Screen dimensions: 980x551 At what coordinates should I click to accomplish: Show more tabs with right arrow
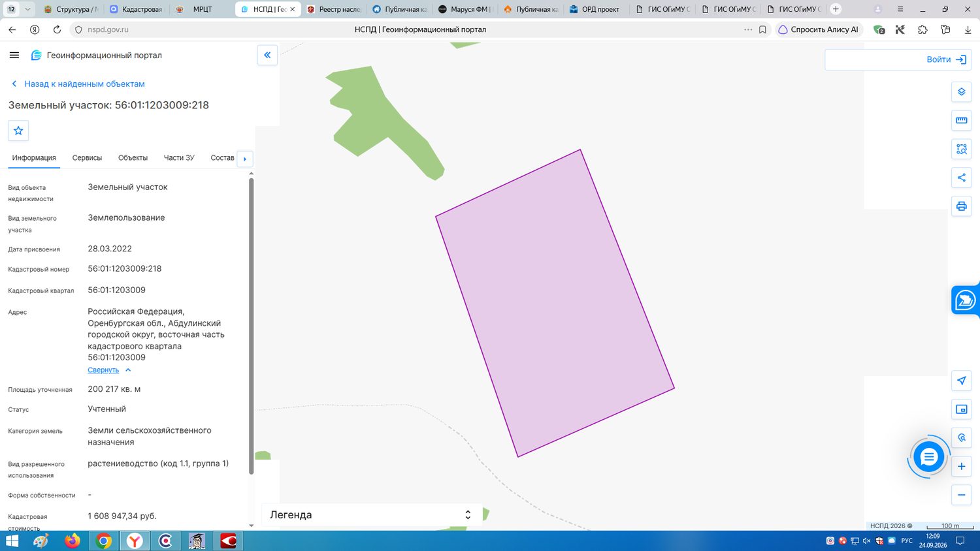point(245,159)
